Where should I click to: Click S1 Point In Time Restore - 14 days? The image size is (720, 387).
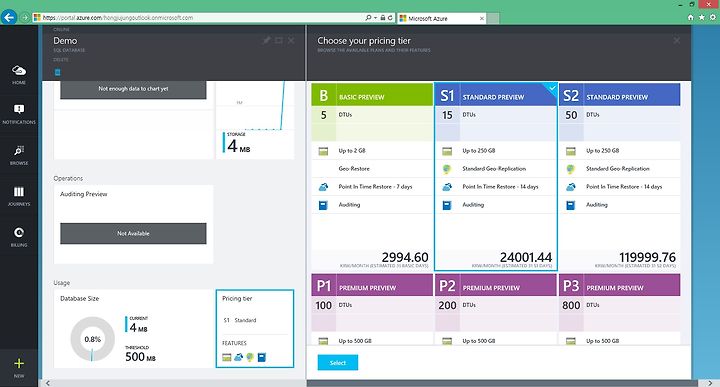[x=500, y=187]
